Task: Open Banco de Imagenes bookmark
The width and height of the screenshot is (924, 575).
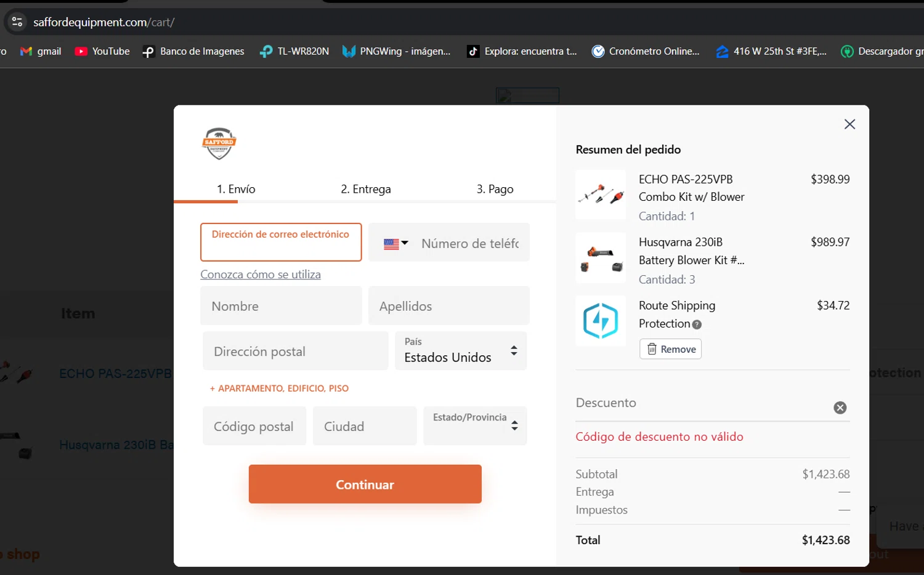Action: 193,51
